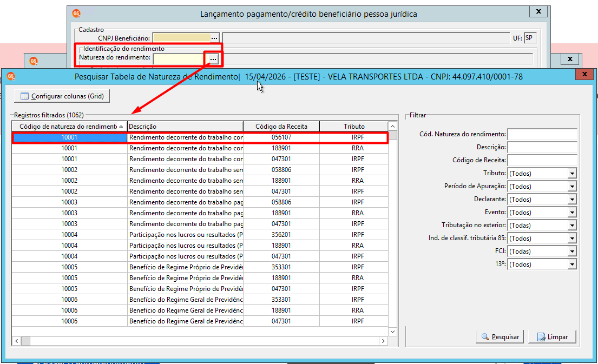Click the Cód. Natureza do rendimento filter field
Viewport: 598px width, 364px height.
pos(542,134)
